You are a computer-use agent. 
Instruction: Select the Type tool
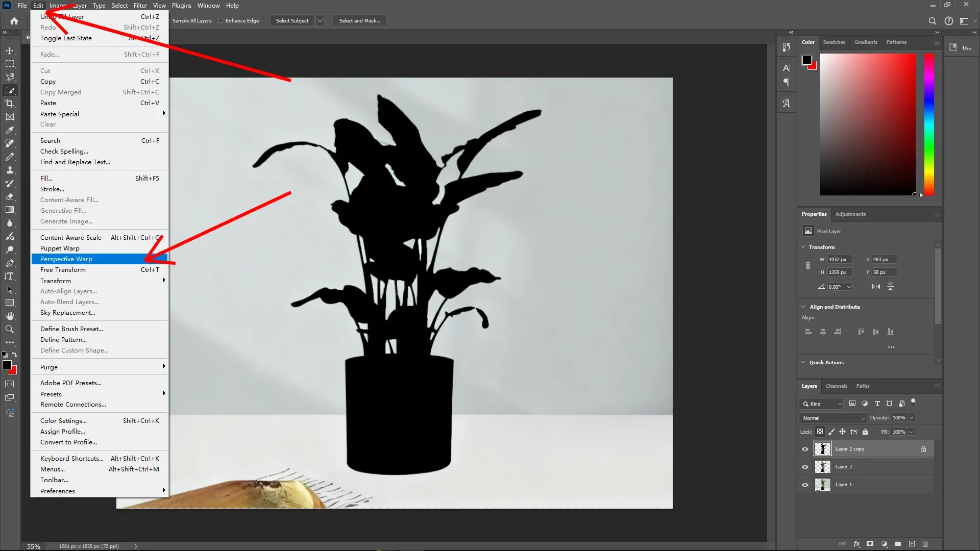tap(10, 276)
